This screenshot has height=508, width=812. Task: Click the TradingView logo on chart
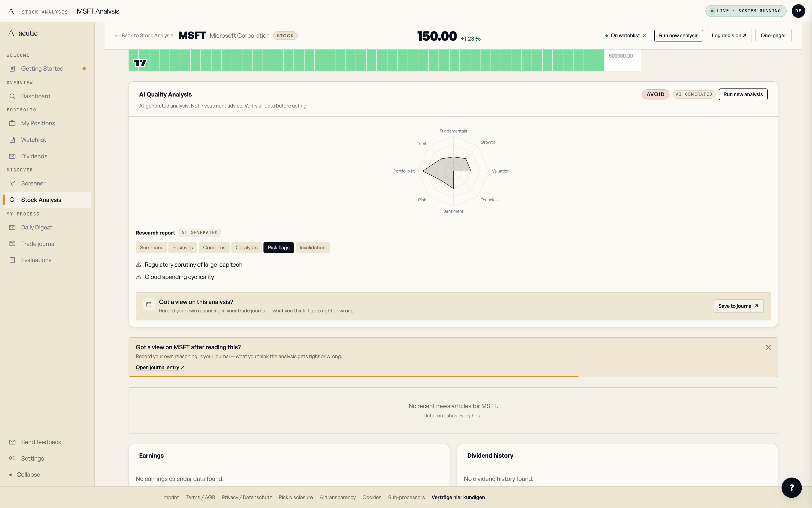click(x=140, y=63)
